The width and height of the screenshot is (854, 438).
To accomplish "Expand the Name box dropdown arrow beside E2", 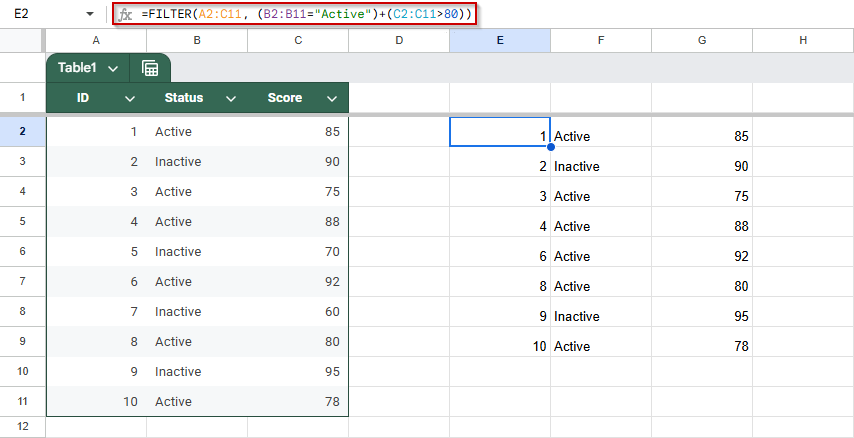I will pyautogui.click(x=90, y=14).
